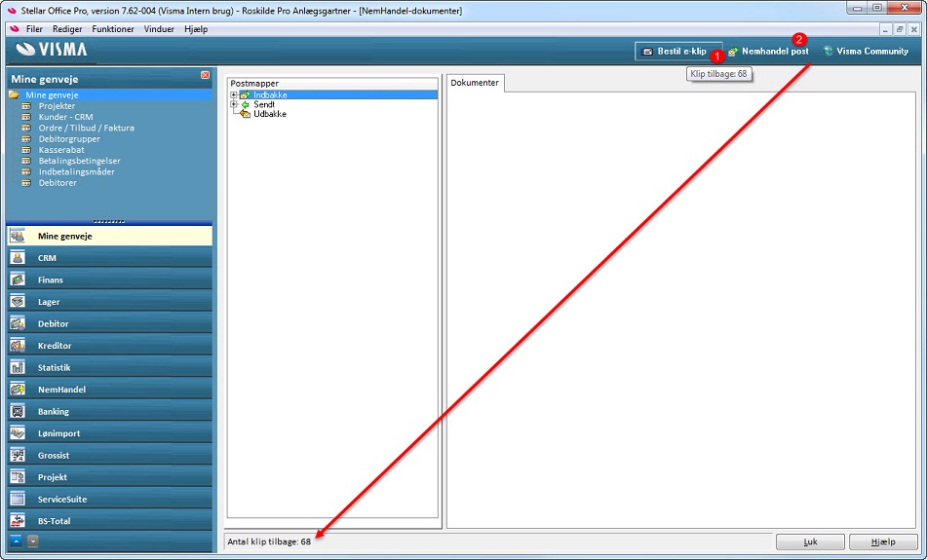This screenshot has height=560, width=927.
Task: Open the Projekter shortcut
Action: pos(57,106)
